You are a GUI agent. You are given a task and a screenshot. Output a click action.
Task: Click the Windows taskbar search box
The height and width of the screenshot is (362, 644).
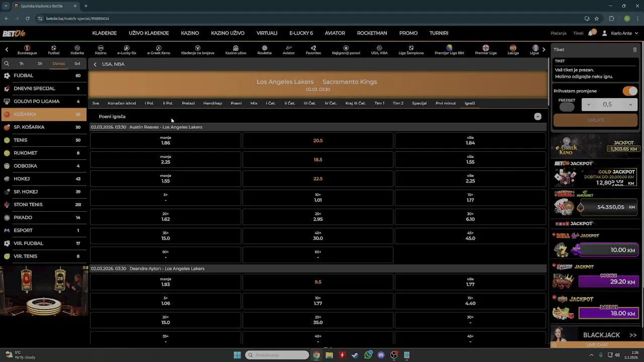pyautogui.click(x=277, y=355)
